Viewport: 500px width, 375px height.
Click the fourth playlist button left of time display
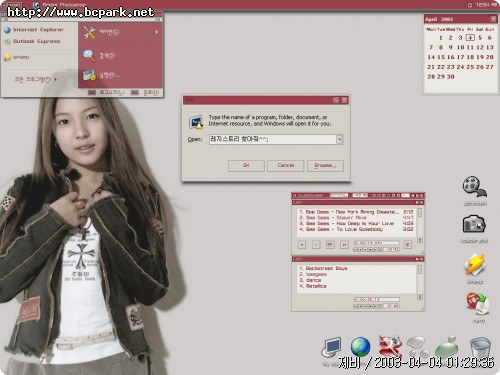tap(344, 245)
